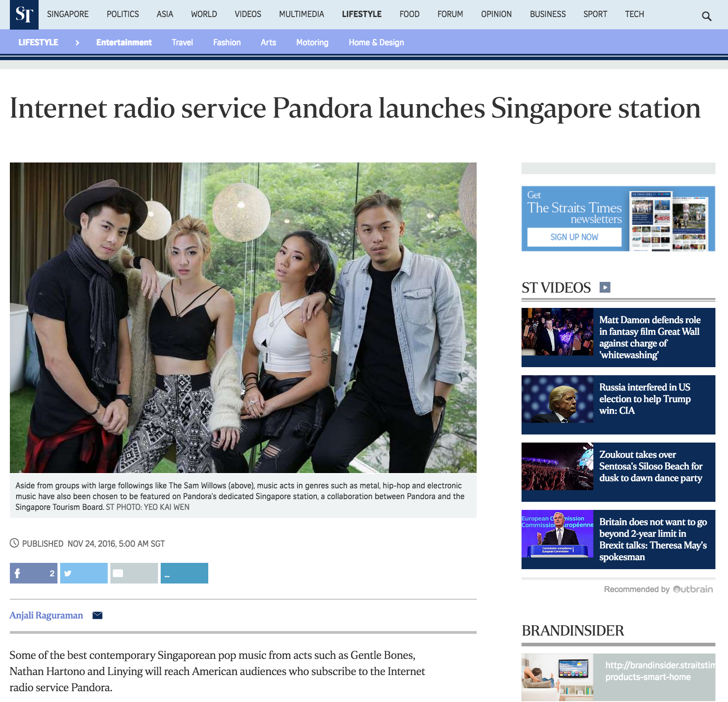This screenshot has width=728, height=702.
Task: Share article on Twitter
Action: pos(84,573)
